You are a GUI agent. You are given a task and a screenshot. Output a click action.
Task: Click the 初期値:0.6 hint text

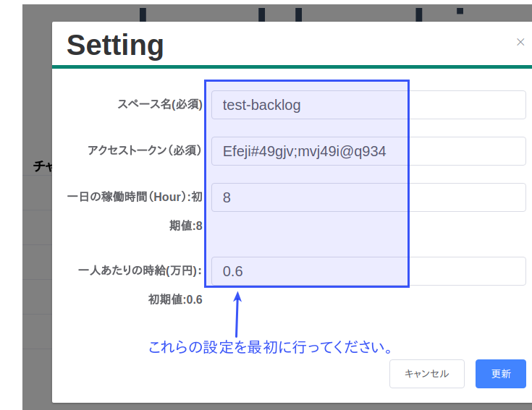click(175, 299)
